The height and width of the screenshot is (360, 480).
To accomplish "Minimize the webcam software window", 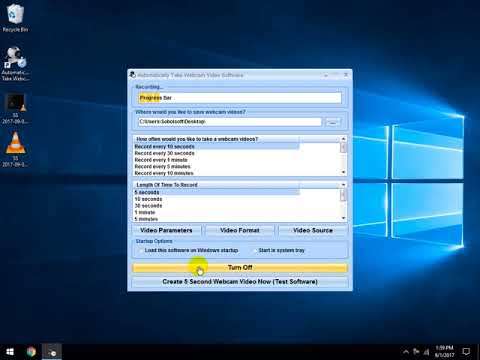I will (326, 75).
